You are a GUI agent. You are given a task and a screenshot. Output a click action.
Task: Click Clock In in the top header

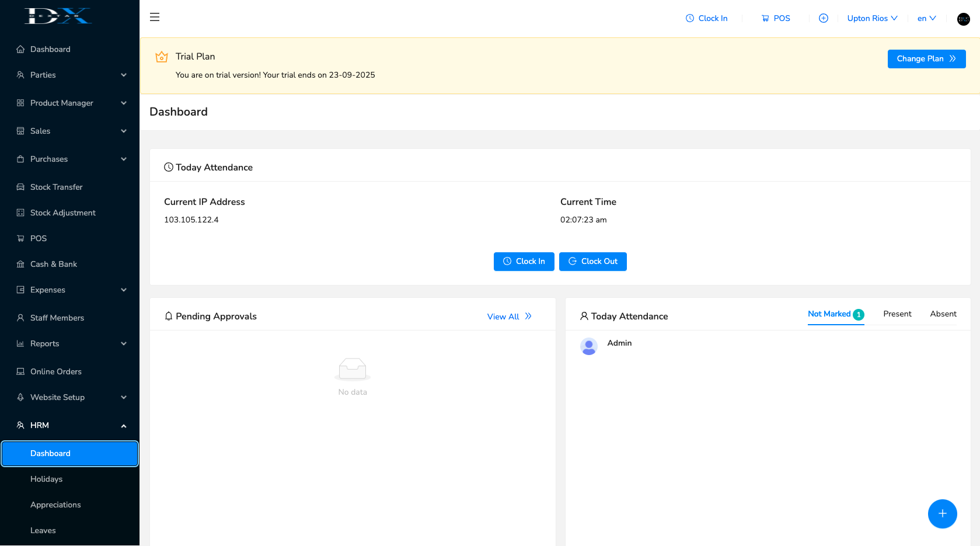click(706, 18)
